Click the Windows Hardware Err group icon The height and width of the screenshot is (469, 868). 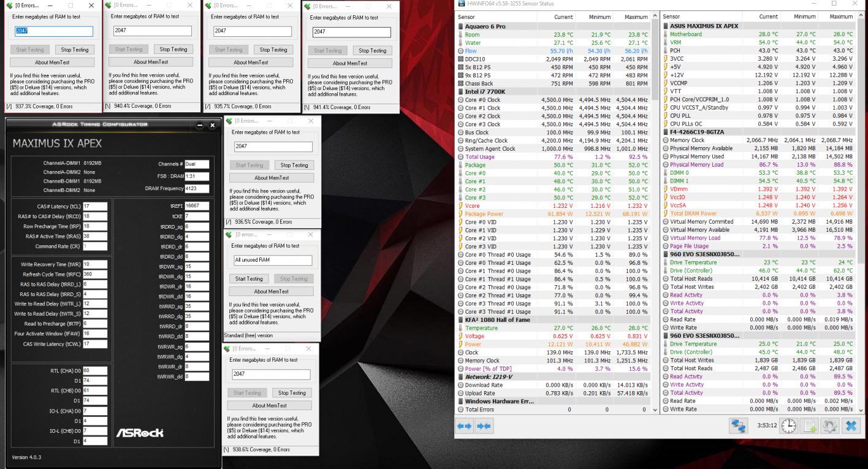(x=461, y=401)
